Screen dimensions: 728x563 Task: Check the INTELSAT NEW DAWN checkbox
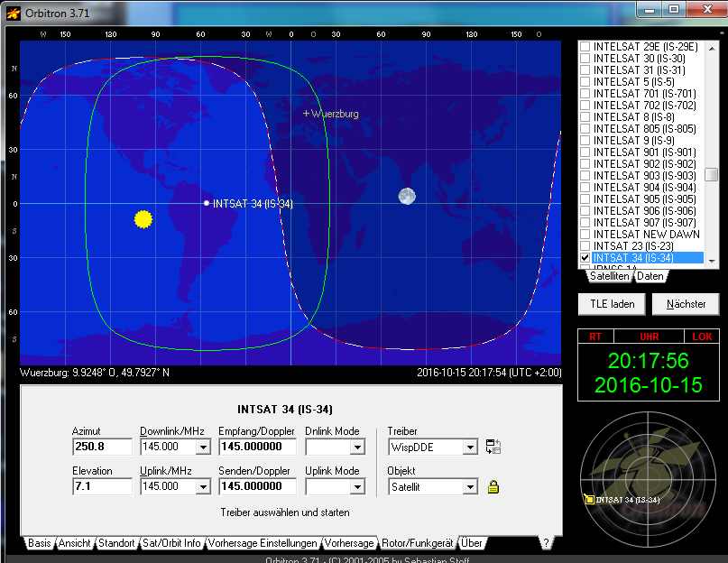[585, 235]
